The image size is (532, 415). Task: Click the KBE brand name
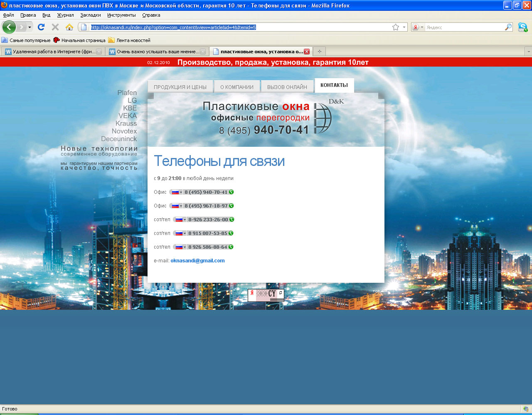pos(130,108)
